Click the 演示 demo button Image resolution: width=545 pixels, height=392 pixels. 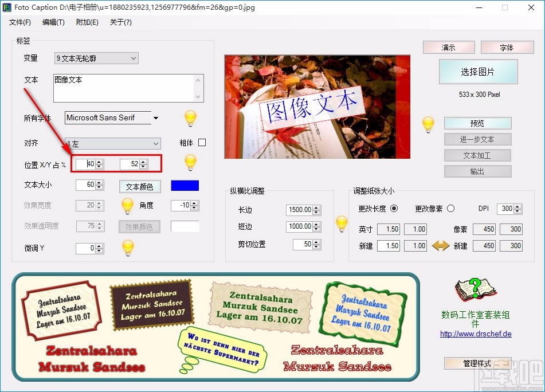449,47
